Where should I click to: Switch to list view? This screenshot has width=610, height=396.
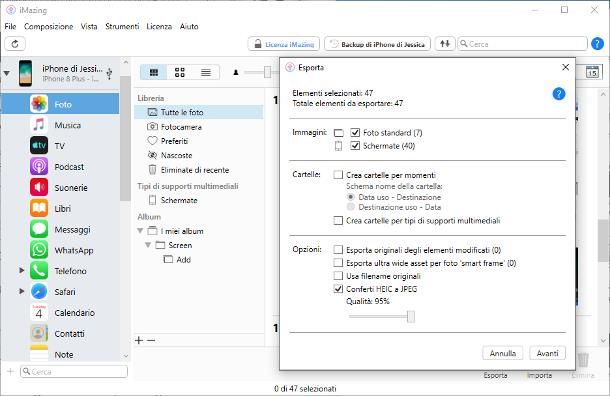point(206,72)
